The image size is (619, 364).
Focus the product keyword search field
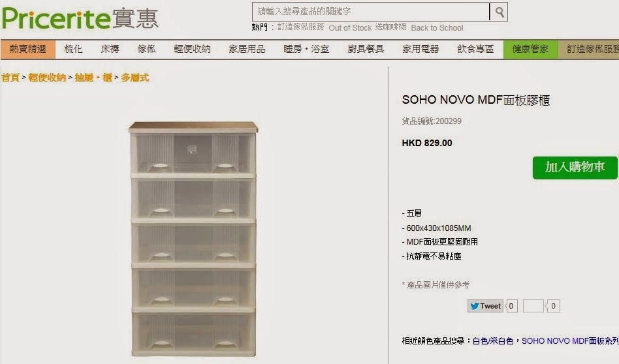pyautogui.click(x=370, y=12)
